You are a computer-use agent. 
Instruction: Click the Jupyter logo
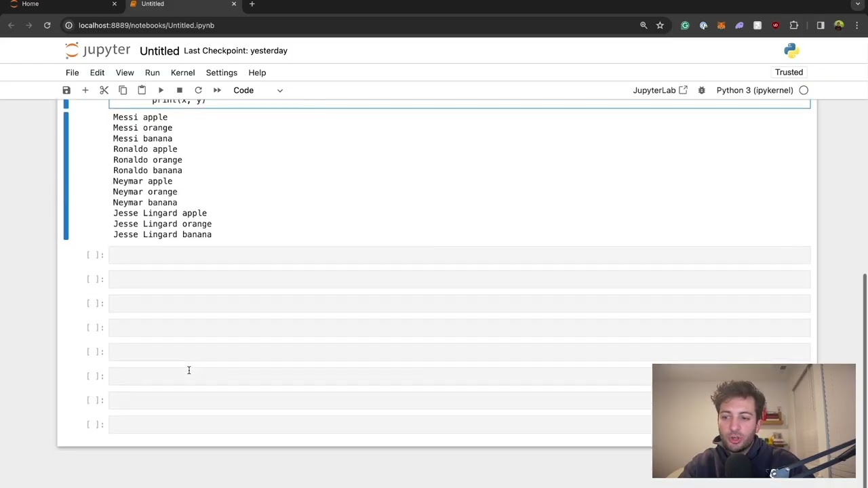(x=98, y=51)
